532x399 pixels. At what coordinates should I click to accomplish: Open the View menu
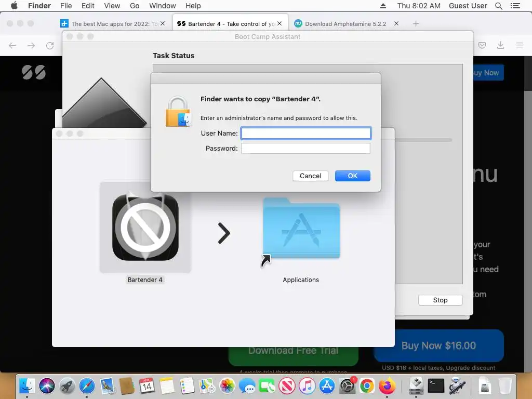pyautogui.click(x=112, y=6)
